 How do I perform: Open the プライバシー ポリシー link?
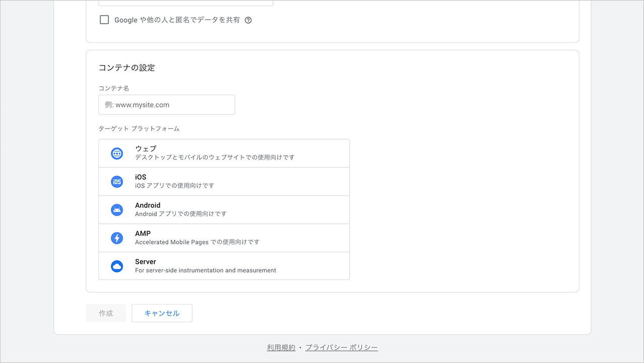pyautogui.click(x=341, y=347)
